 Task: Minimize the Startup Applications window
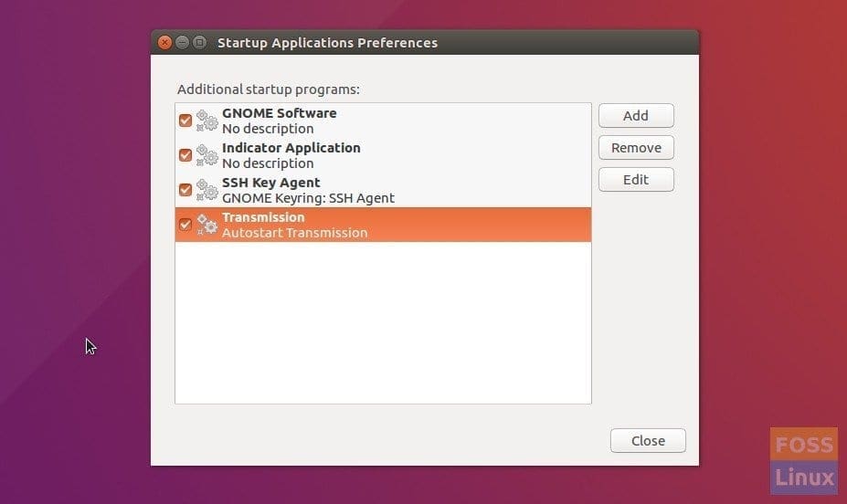pos(183,42)
